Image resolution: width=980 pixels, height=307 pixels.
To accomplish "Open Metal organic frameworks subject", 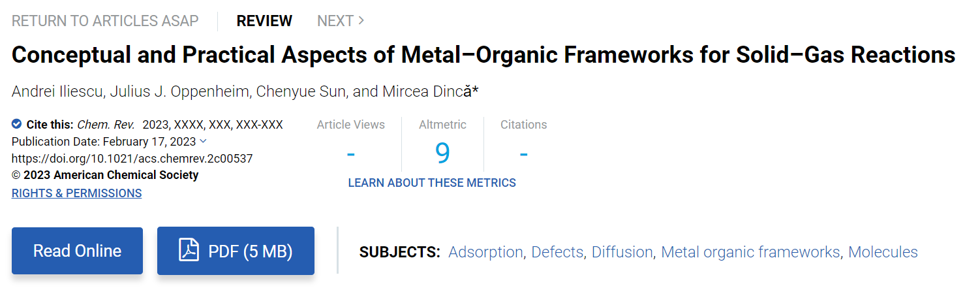I will [750, 252].
